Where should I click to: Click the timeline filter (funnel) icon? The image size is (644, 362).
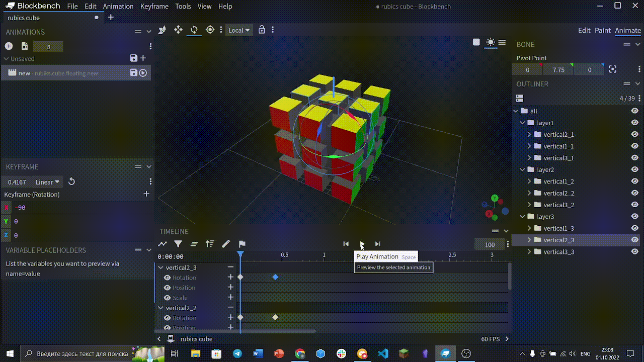coord(178,244)
